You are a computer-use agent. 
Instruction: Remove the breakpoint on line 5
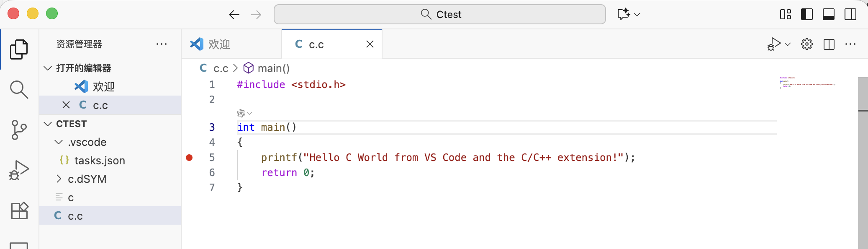tap(189, 158)
